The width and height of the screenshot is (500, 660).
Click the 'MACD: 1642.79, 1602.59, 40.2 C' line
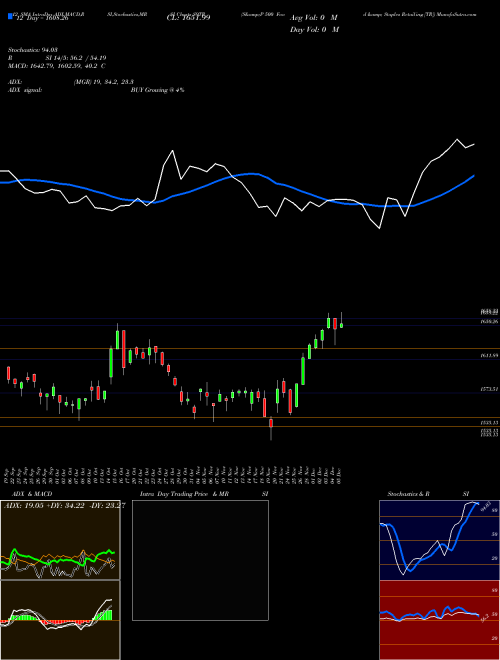point(57,66)
